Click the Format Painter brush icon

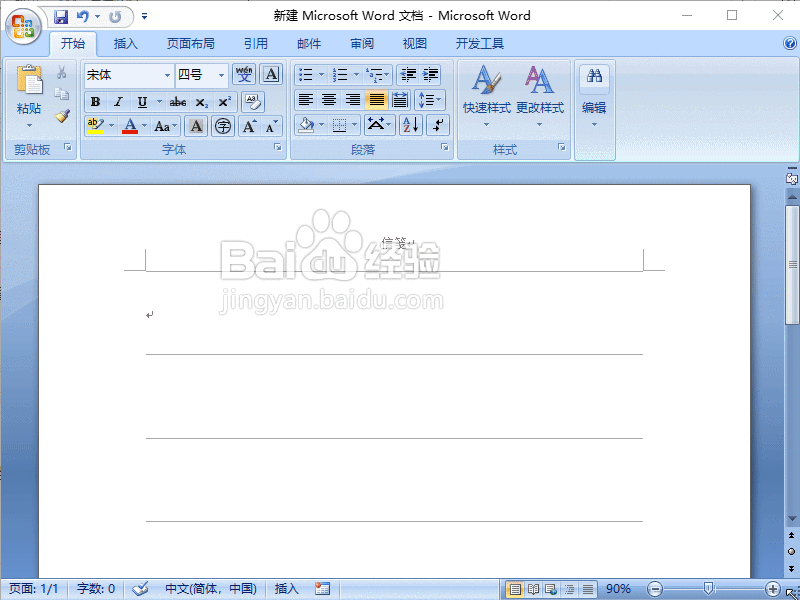[x=60, y=113]
